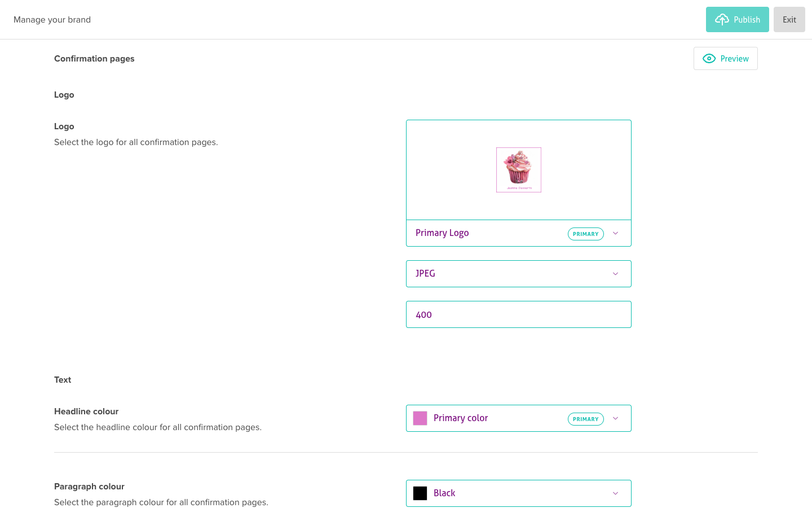The width and height of the screenshot is (812, 508).
Task: Click the 'Headline colour' label
Action: (86, 411)
